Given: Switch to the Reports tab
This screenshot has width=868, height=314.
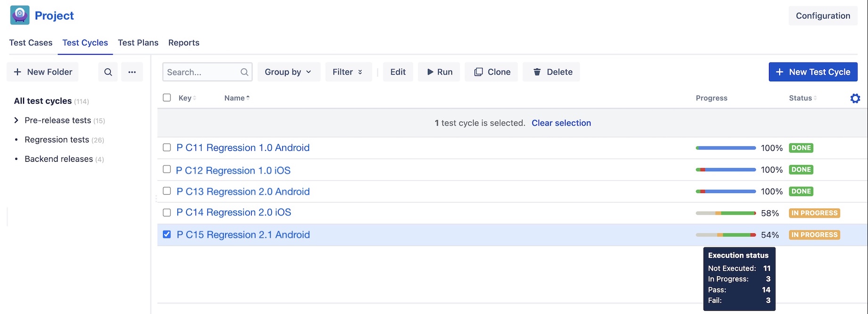Looking at the screenshot, I should click(184, 42).
